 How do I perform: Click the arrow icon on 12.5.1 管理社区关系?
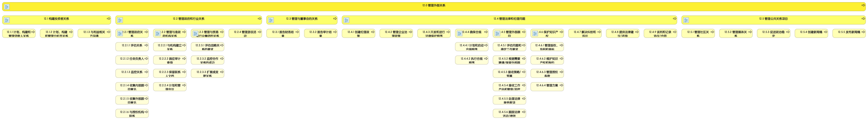(712, 32)
